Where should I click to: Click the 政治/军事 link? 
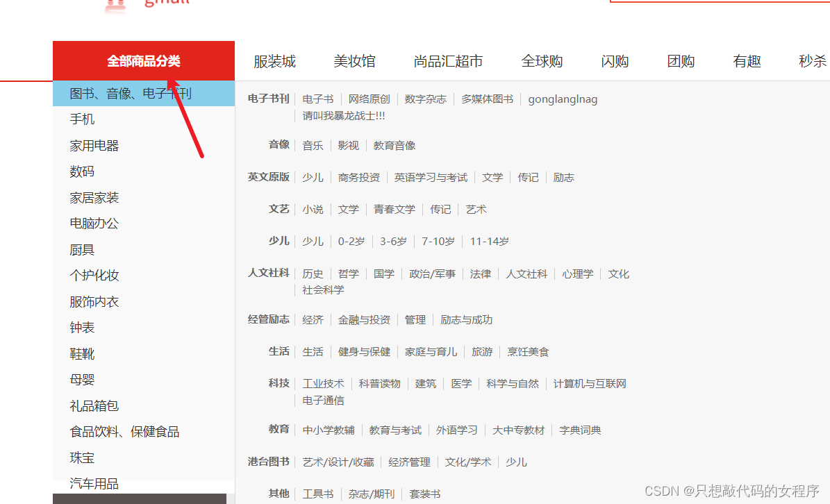click(x=432, y=274)
